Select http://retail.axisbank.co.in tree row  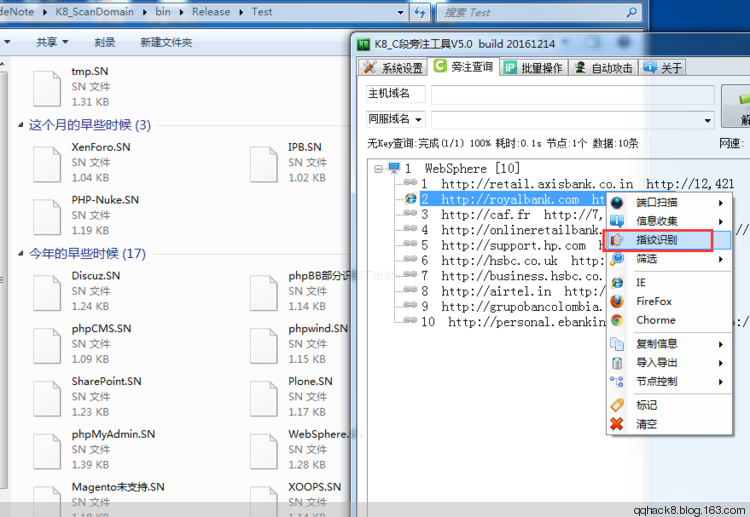click(577, 184)
